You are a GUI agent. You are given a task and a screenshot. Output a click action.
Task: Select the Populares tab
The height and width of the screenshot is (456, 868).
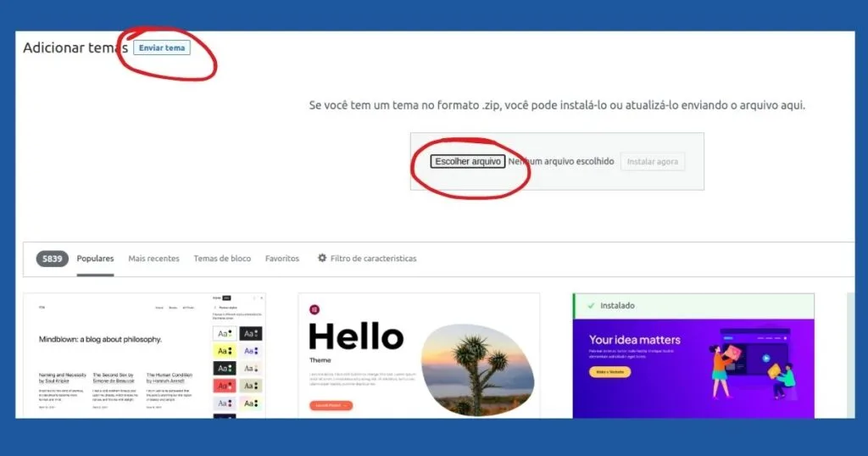coord(95,259)
